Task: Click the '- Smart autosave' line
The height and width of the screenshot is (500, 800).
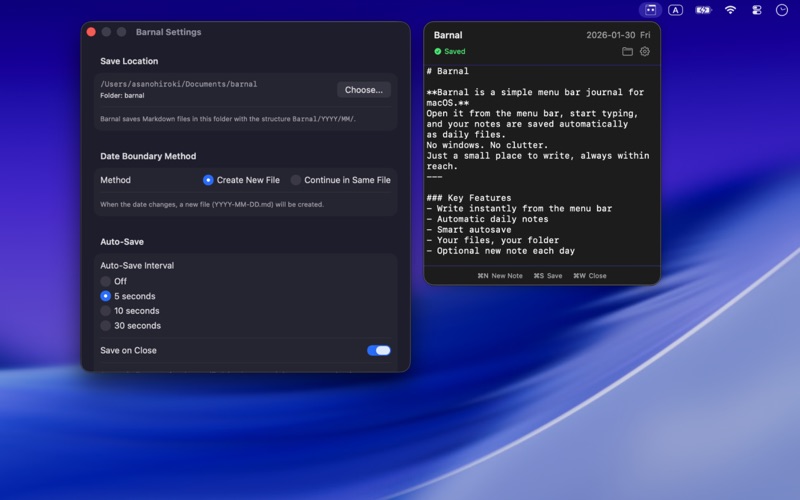Action: click(x=469, y=230)
